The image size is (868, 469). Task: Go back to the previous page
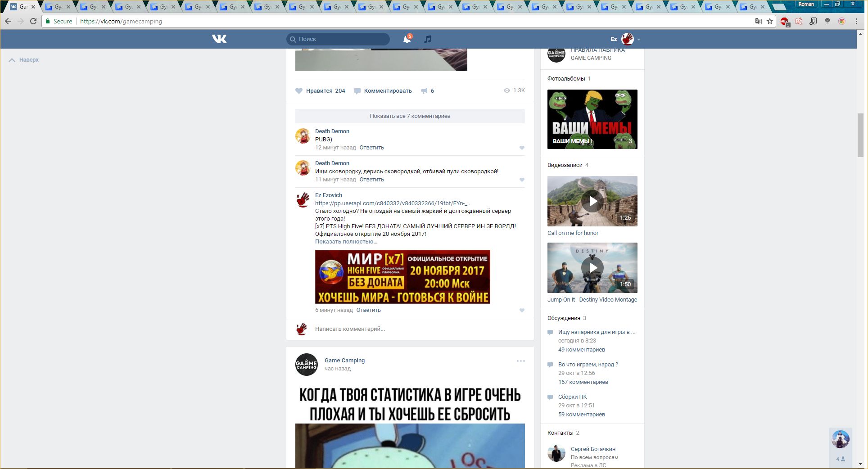pyautogui.click(x=8, y=21)
